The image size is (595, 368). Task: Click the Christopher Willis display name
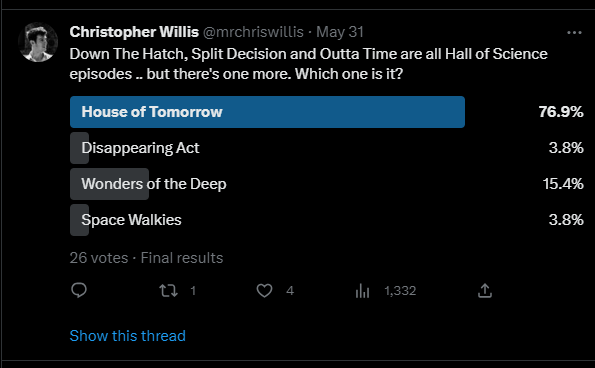(x=134, y=32)
